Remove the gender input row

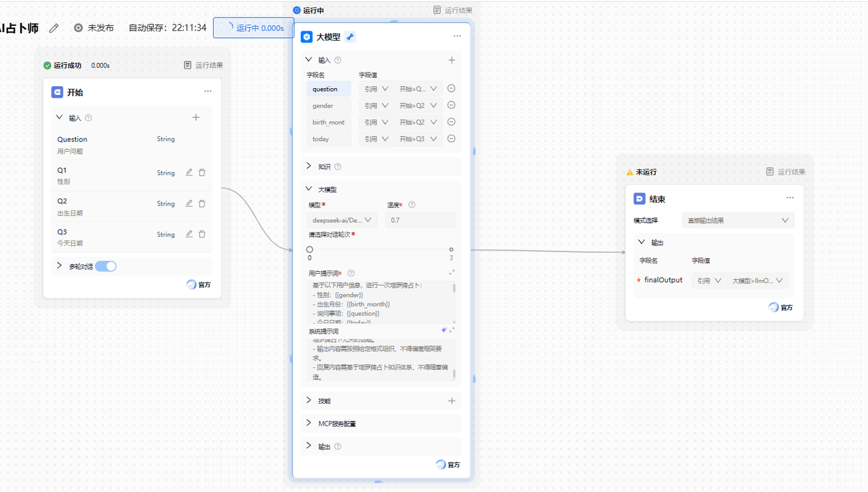[451, 105]
